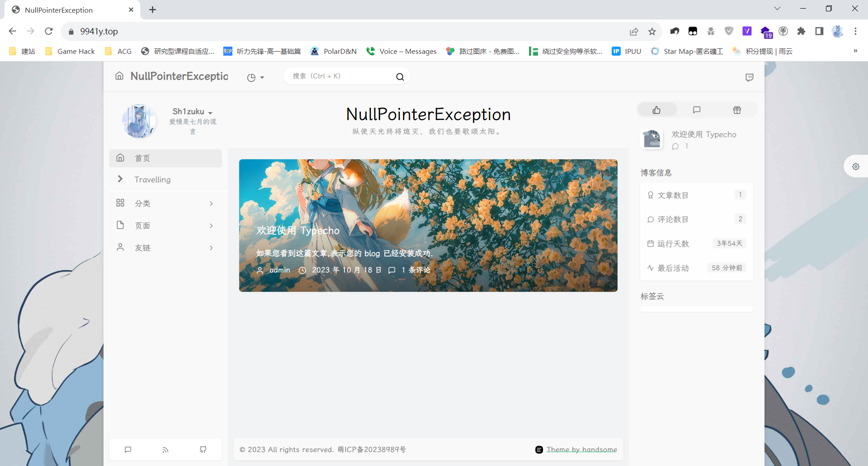This screenshot has height=466, width=868.
Task: Click the 文章数目 count badge
Action: click(x=740, y=195)
